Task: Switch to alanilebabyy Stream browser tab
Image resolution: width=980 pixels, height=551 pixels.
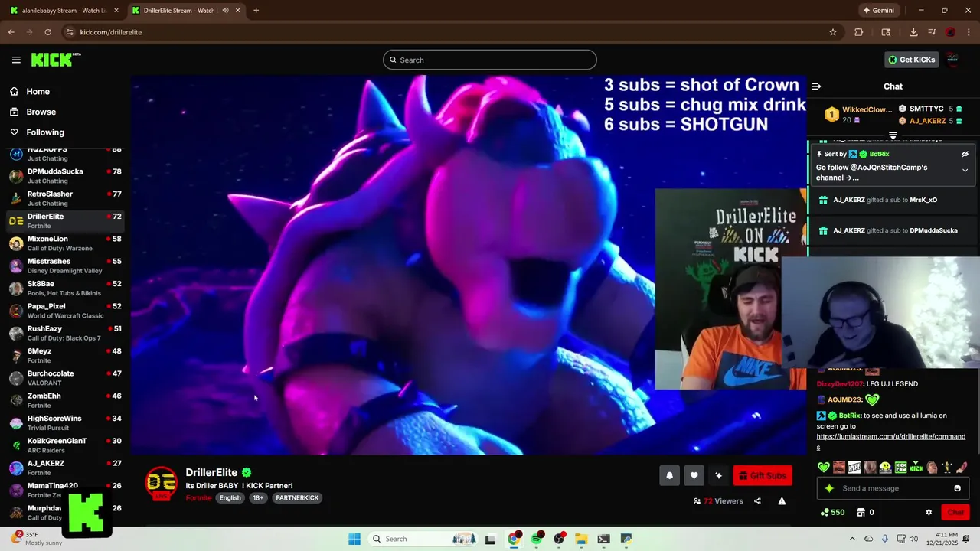Action: coord(65,11)
